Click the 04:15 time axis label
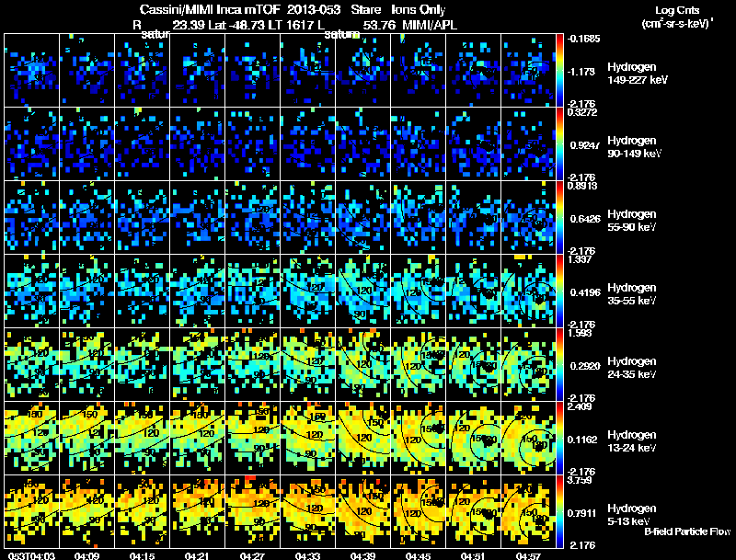The height and width of the screenshot is (560, 736). (x=143, y=556)
